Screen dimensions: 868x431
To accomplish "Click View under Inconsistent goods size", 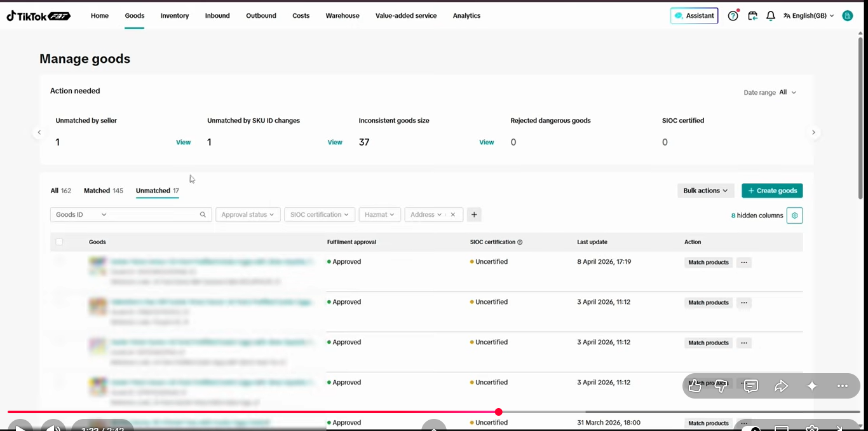I will click(487, 142).
